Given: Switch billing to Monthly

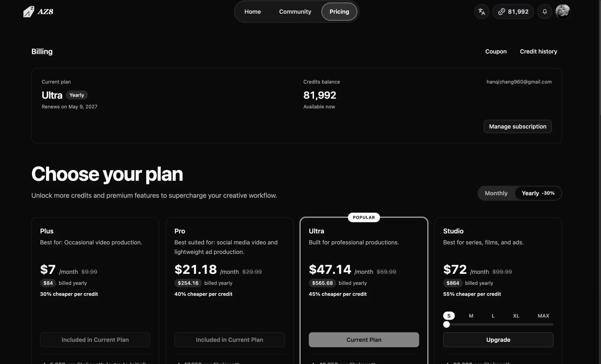Looking at the screenshot, I should coord(496,193).
